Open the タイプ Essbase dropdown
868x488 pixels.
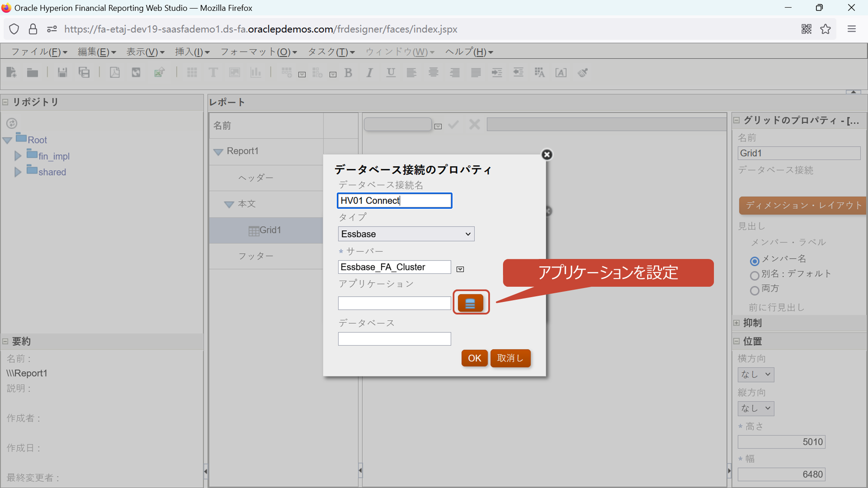point(406,234)
